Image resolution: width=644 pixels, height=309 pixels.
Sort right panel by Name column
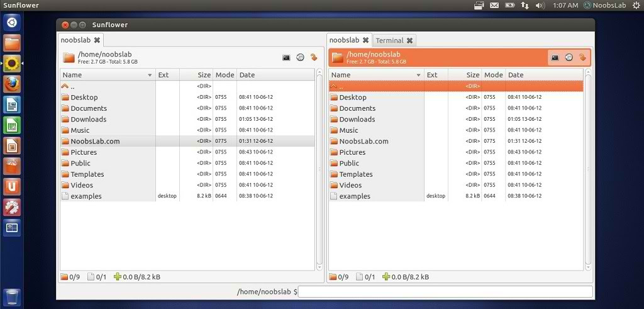click(376, 75)
